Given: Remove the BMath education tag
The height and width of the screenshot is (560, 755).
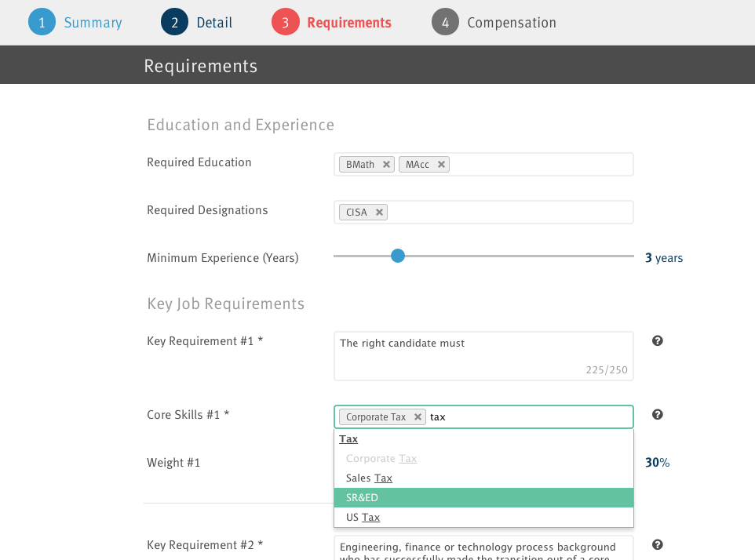Looking at the screenshot, I should [x=386, y=165].
